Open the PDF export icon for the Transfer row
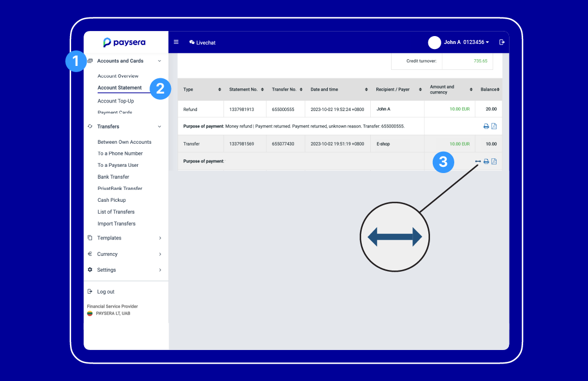 pyautogui.click(x=494, y=162)
